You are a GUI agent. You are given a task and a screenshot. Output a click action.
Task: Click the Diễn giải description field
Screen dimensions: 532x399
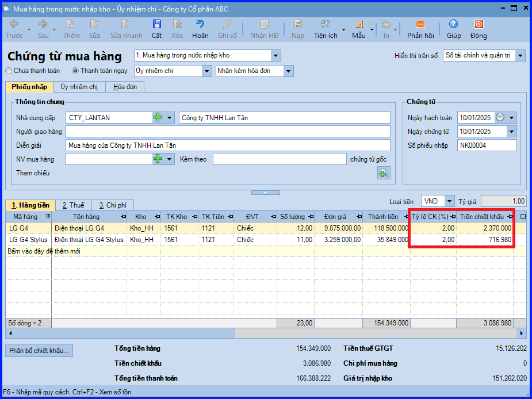[227, 145]
